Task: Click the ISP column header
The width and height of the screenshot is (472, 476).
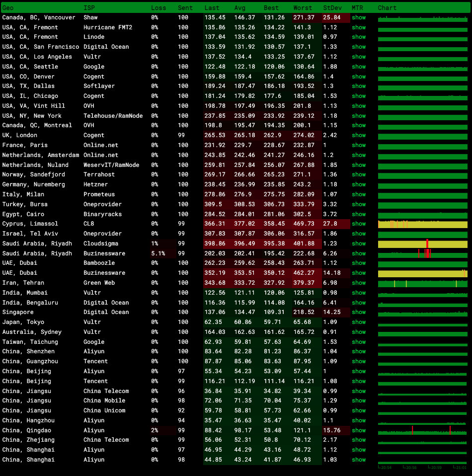Action: pos(89,8)
